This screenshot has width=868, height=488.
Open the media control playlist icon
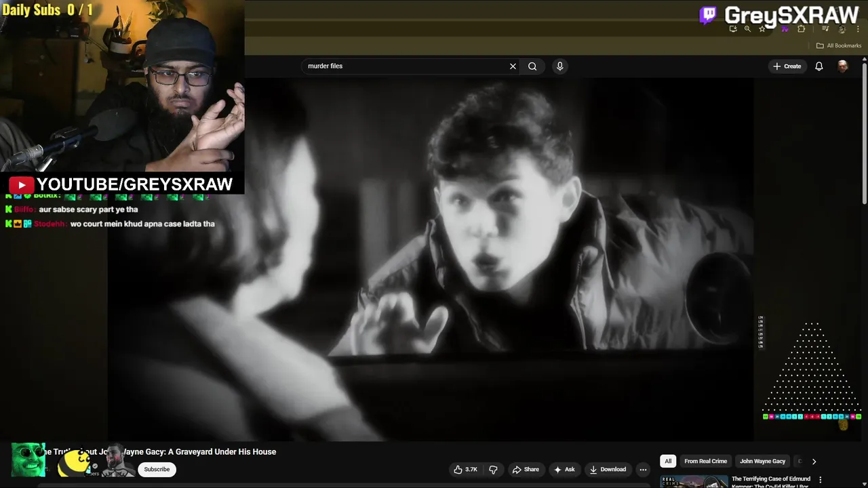pos(825,28)
